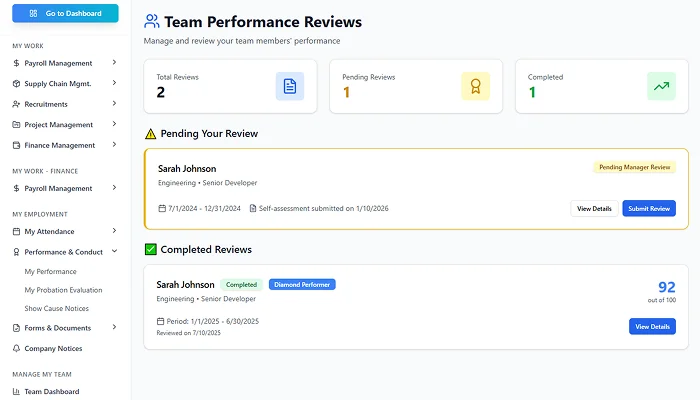Click the Supply Chain Mgmt. box icon
Screen dimensions: 700x400
coord(16,83)
